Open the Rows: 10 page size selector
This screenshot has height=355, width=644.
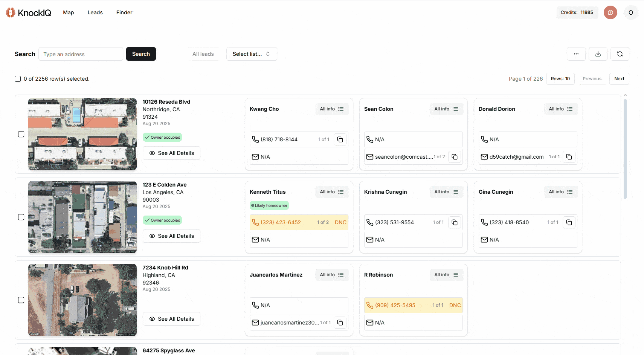[560, 79]
